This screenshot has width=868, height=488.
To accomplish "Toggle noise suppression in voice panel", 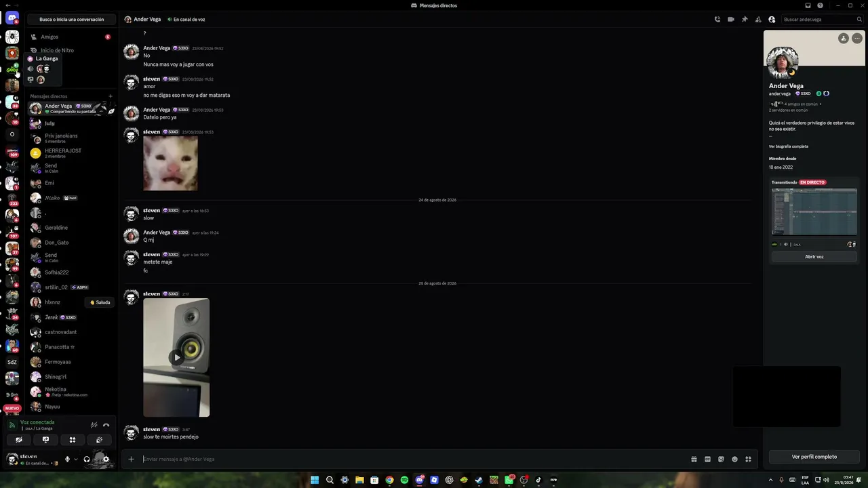I will 94,425.
